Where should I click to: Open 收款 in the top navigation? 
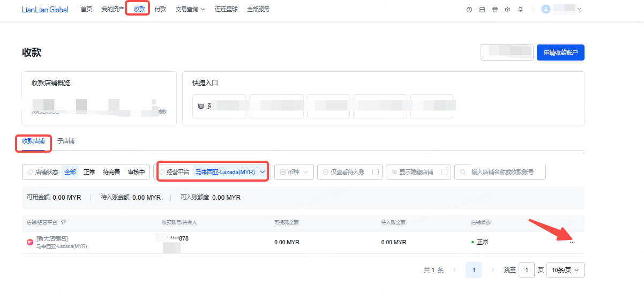tap(139, 9)
